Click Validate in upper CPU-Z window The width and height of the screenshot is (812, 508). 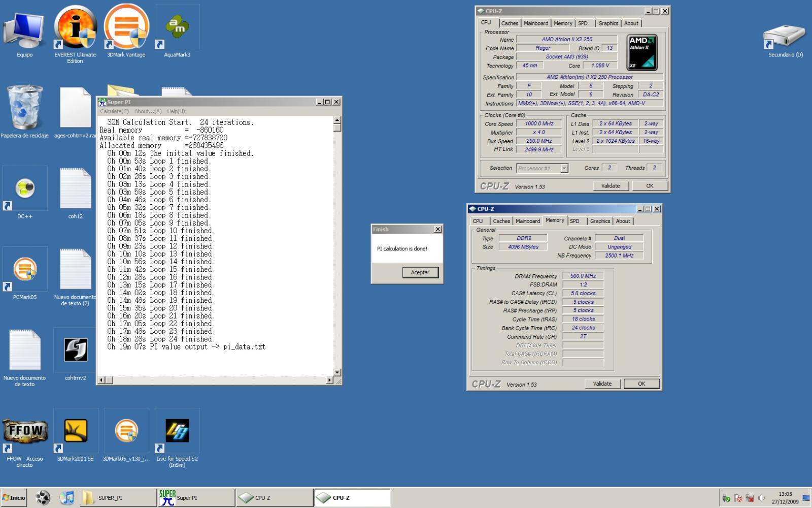[x=611, y=186]
